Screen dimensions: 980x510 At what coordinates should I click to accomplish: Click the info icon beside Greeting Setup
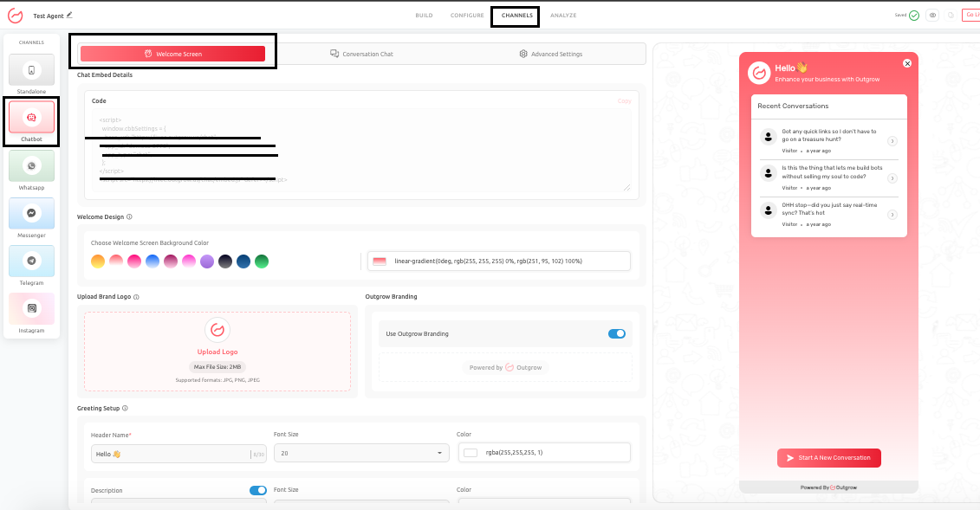tap(125, 408)
